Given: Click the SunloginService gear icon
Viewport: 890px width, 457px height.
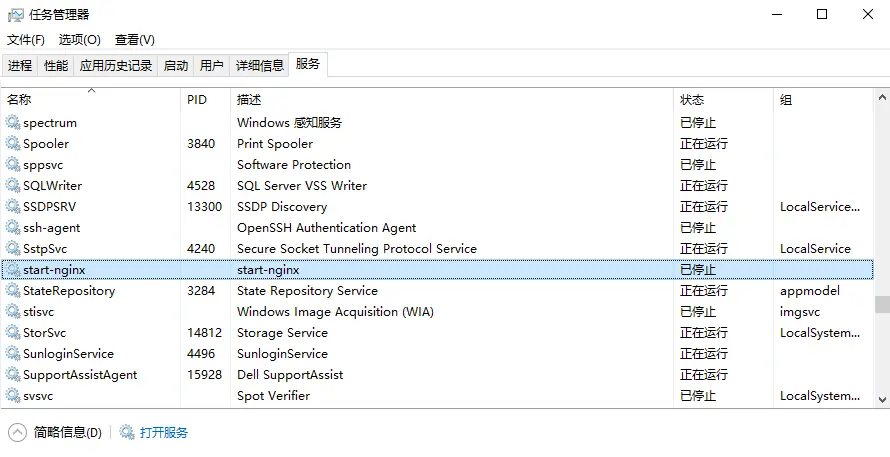Looking at the screenshot, I should (x=13, y=354).
